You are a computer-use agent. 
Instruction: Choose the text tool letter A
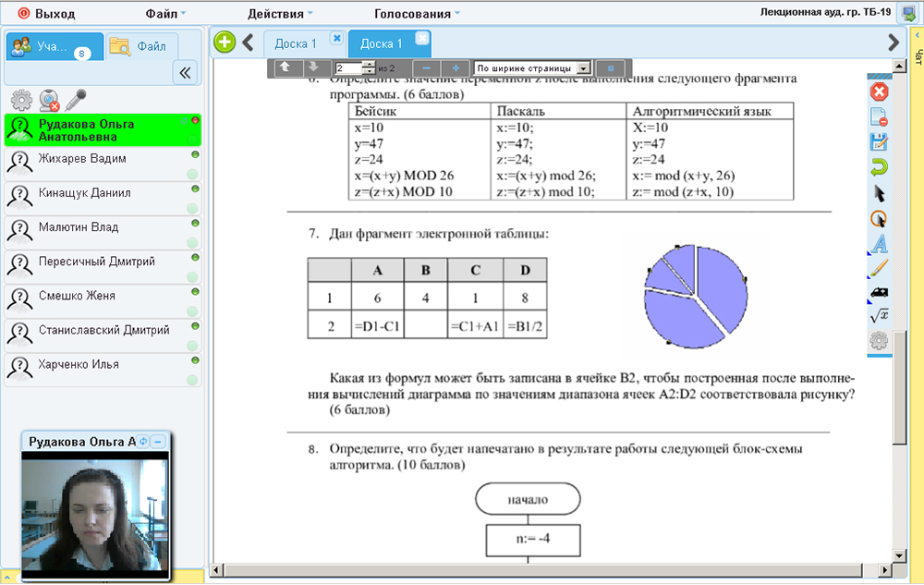tap(879, 244)
